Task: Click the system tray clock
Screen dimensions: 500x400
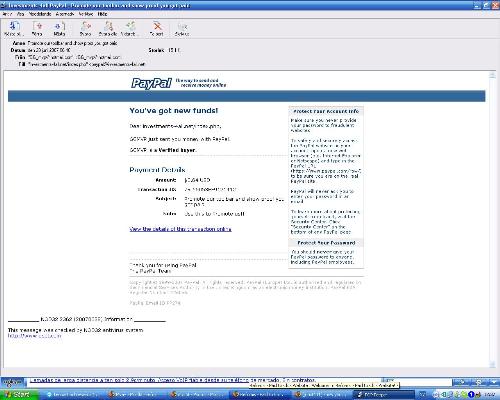Action: (490, 395)
